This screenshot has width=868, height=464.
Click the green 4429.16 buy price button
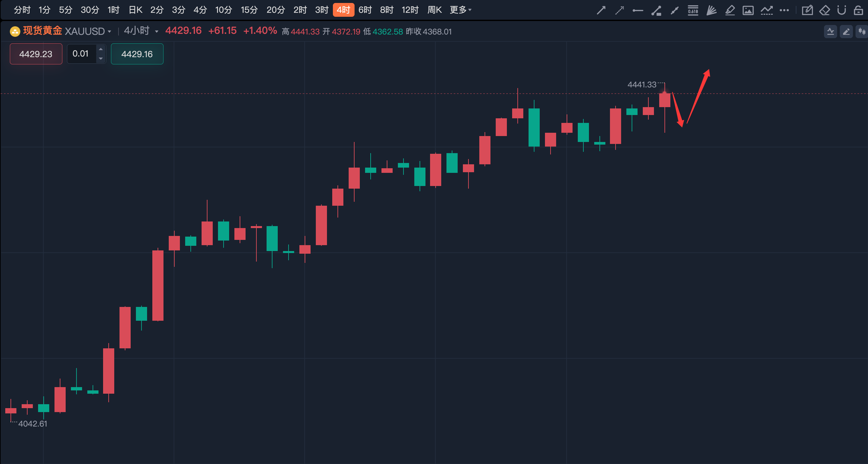pyautogui.click(x=137, y=54)
